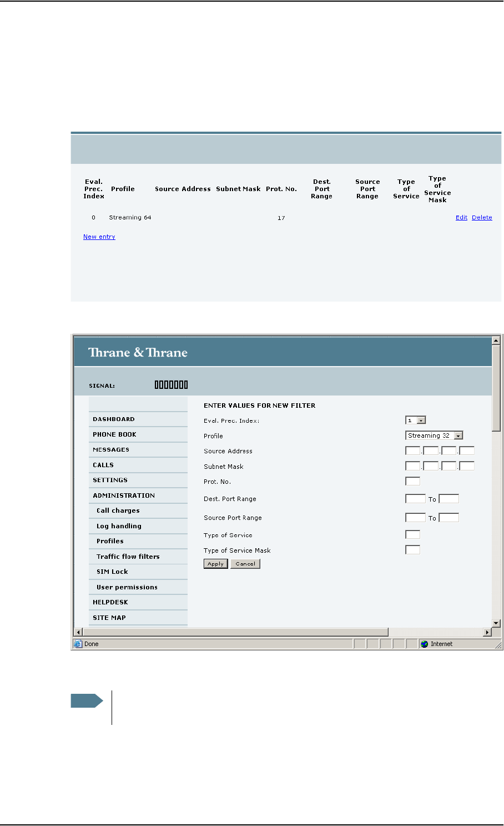Cancel the new filter form
Viewport: 504px width, 826px height.
tap(245, 564)
